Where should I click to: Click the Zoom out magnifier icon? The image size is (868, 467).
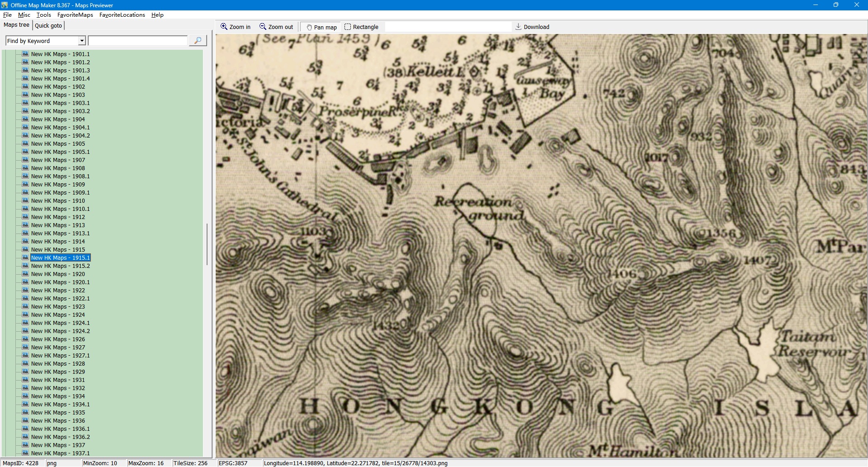(x=263, y=27)
